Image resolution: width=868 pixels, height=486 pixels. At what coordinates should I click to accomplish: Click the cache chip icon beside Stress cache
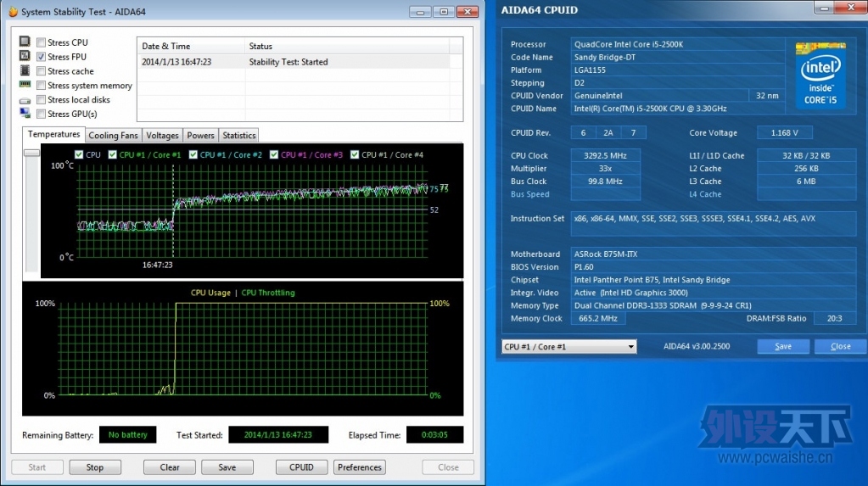[x=25, y=70]
